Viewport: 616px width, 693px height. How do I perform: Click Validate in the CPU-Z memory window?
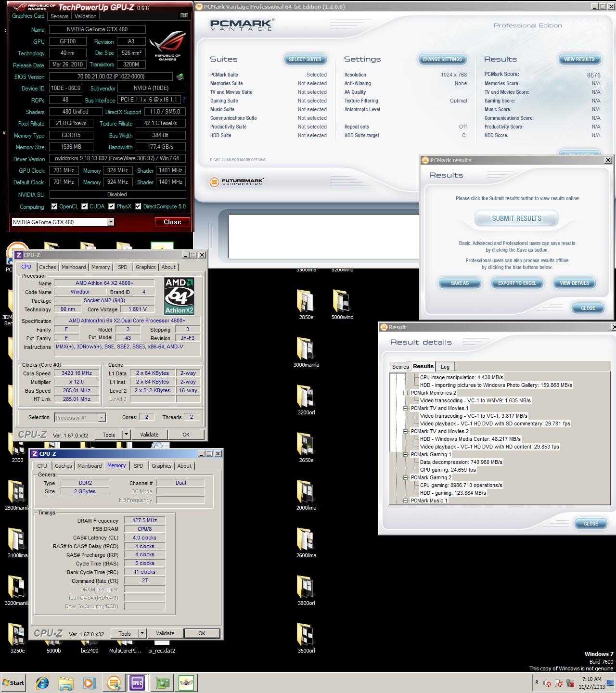(165, 633)
